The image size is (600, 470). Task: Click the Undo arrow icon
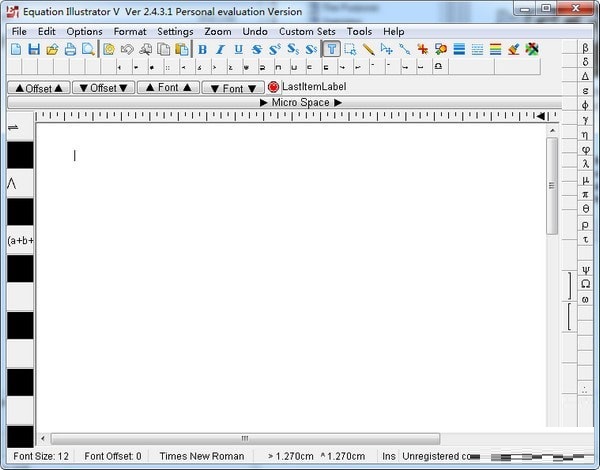pyautogui.click(x=127, y=49)
